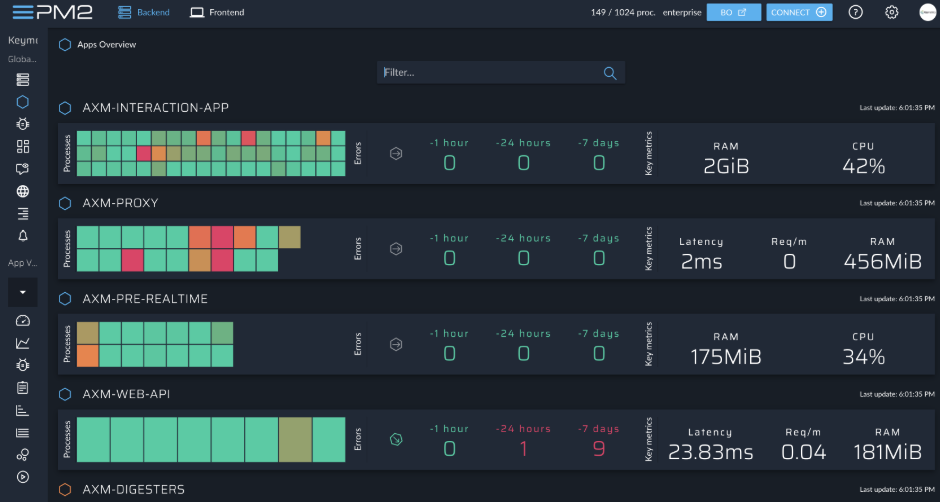
Task: Click the 0.04 Req/m value
Action: point(804,452)
